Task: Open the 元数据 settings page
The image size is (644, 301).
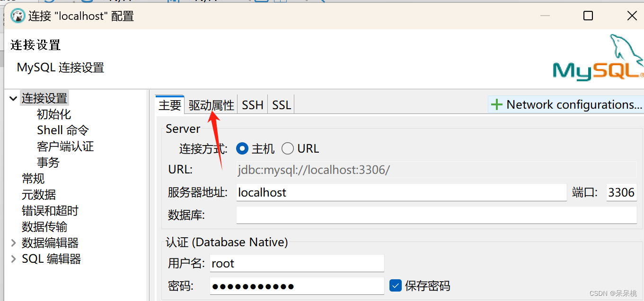Action: tap(39, 195)
